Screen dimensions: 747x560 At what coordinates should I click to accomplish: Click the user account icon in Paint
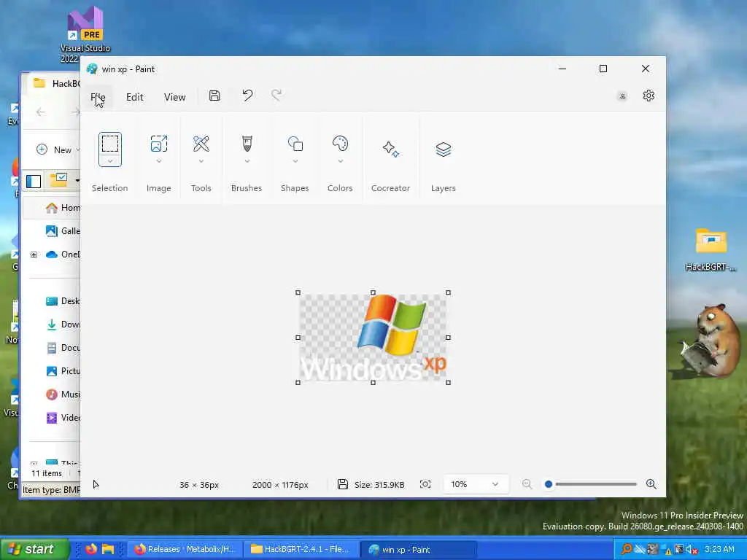[622, 96]
